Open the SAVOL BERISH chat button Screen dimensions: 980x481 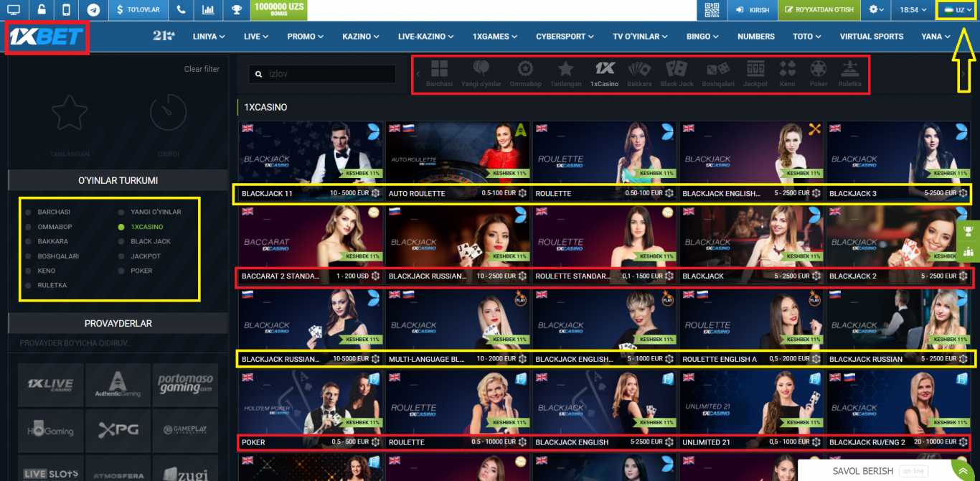(873, 471)
